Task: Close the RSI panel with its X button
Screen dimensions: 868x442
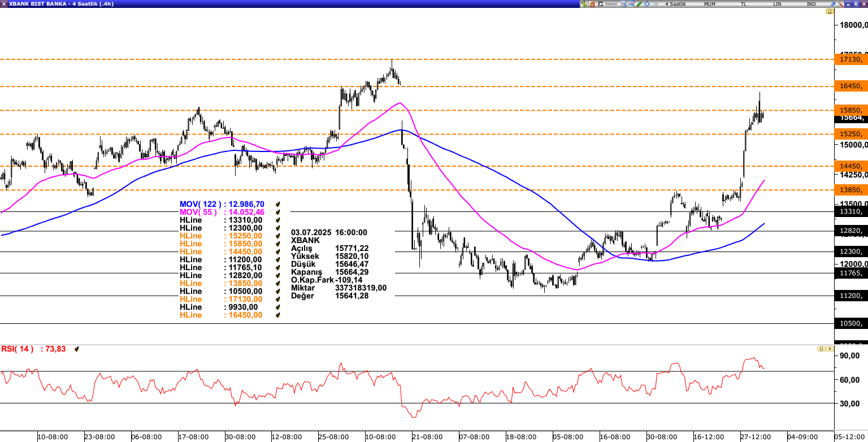Action: pos(829,349)
